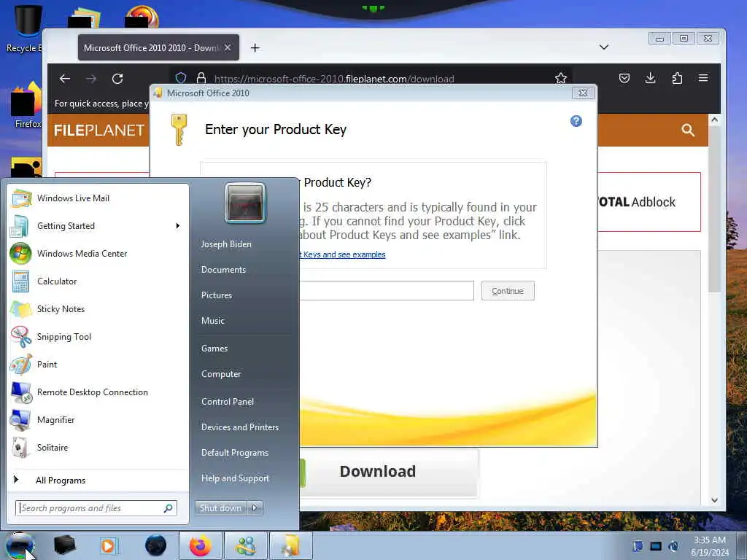The height and width of the screenshot is (560, 747).
Task: Open the Firefox hamburger menu
Action: (703, 78)
